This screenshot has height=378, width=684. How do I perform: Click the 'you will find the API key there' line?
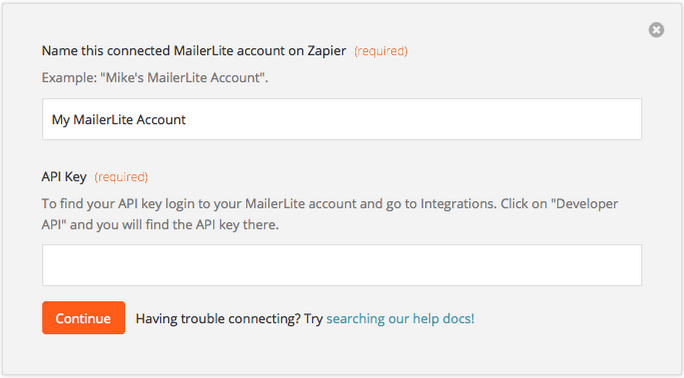[x=188, y=225]
